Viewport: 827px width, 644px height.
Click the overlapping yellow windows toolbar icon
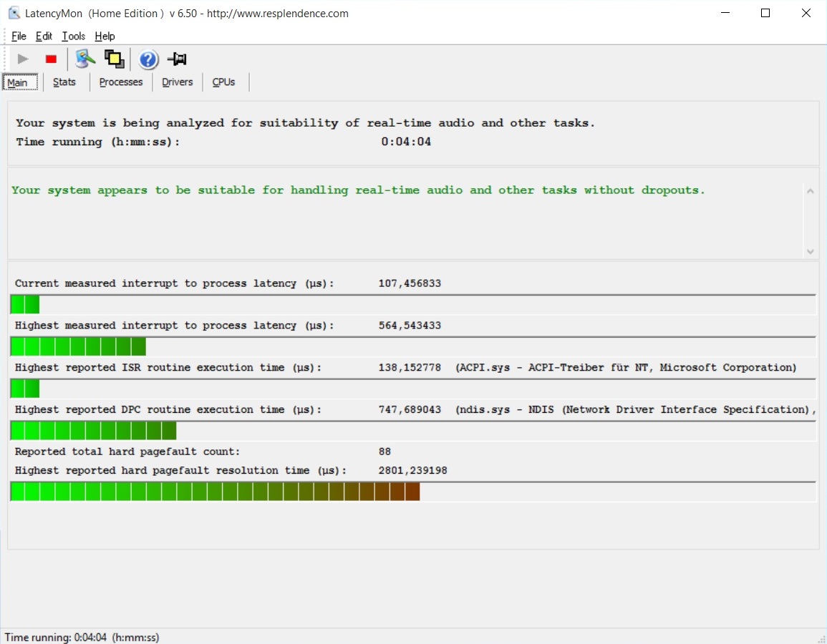(115, 59)
